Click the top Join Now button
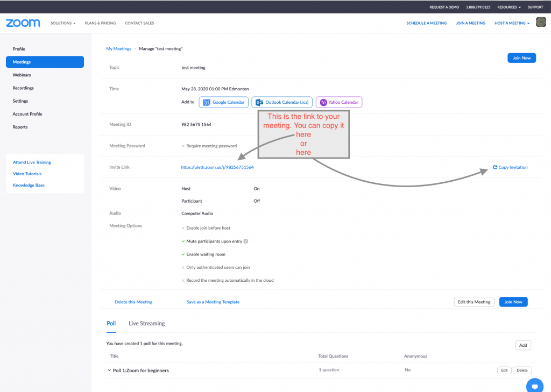The image size is (551, 392). [x=521, y=58]
